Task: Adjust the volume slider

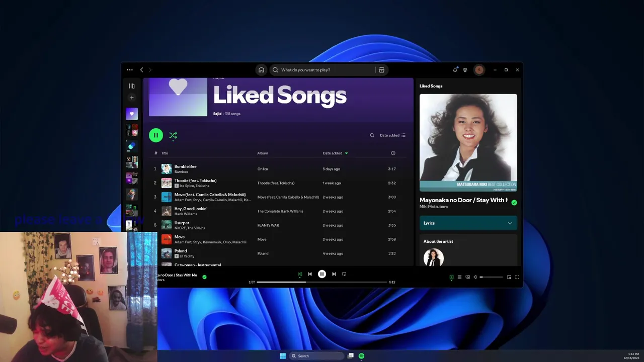Action: [491, 277]
